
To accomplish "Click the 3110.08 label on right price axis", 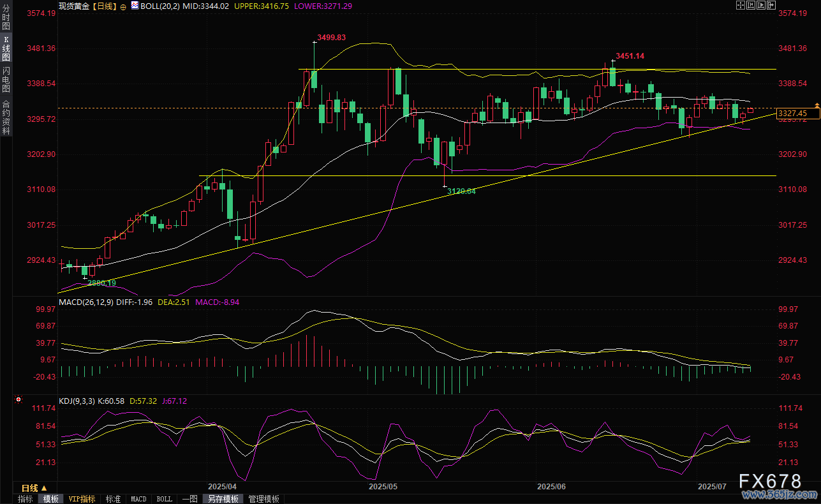I will pyautogui.click(x=793, y=189).
